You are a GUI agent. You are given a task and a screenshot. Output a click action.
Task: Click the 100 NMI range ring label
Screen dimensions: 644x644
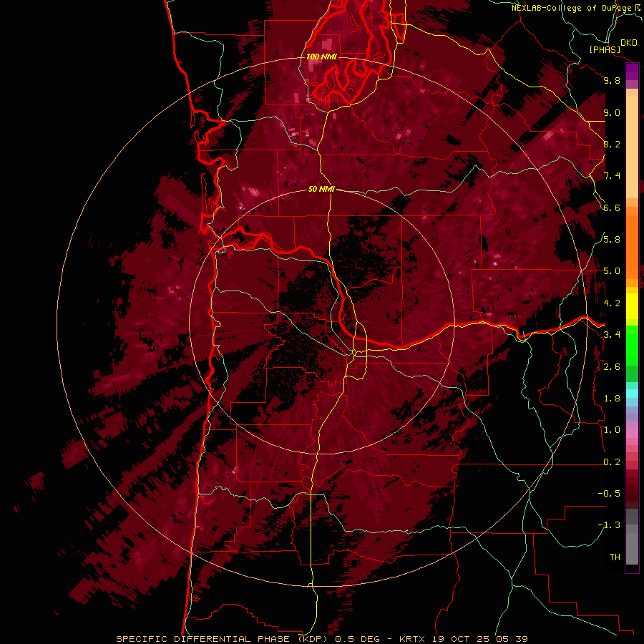click(x=321, y=57)
